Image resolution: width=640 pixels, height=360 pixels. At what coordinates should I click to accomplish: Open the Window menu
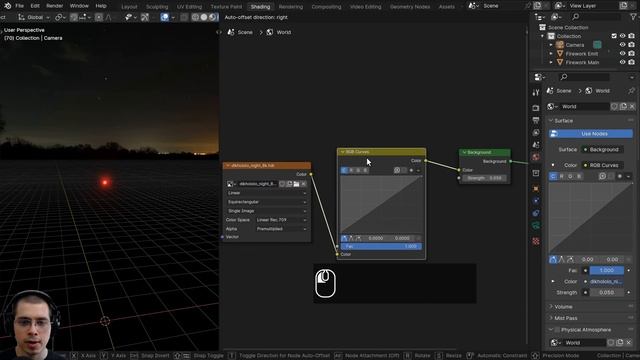pyautogui.click(x=79, y=6)
